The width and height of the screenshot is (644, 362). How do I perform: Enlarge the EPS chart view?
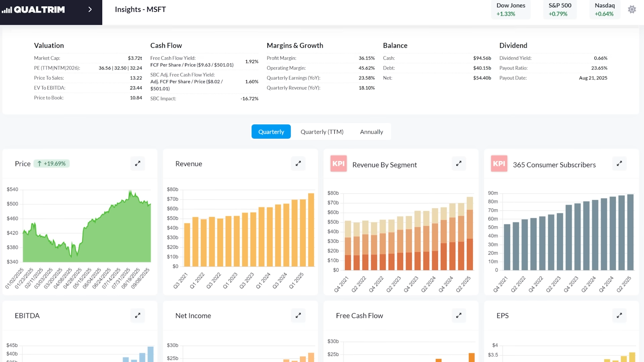(x=619, y=315)
